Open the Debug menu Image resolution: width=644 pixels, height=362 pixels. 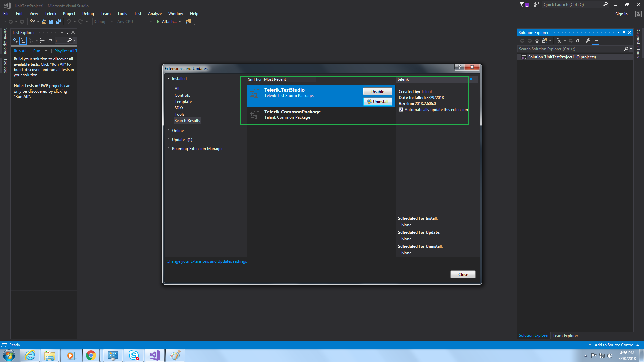point(88,14)
